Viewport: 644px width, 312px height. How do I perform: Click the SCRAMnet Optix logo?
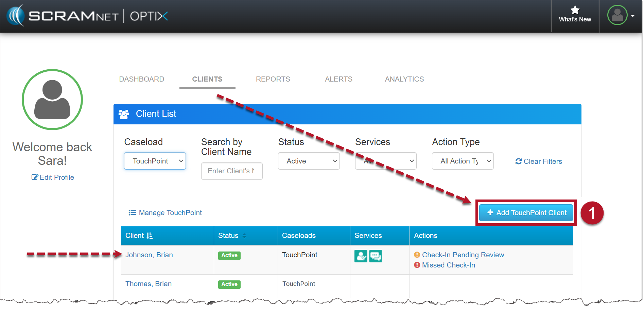tap(88, 16)
